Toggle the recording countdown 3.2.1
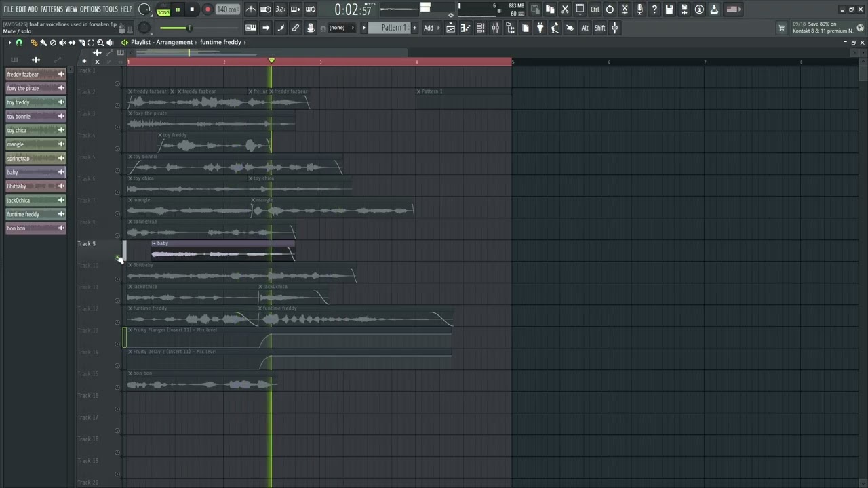This screenshot has width=868, height=488. [281, 9]
